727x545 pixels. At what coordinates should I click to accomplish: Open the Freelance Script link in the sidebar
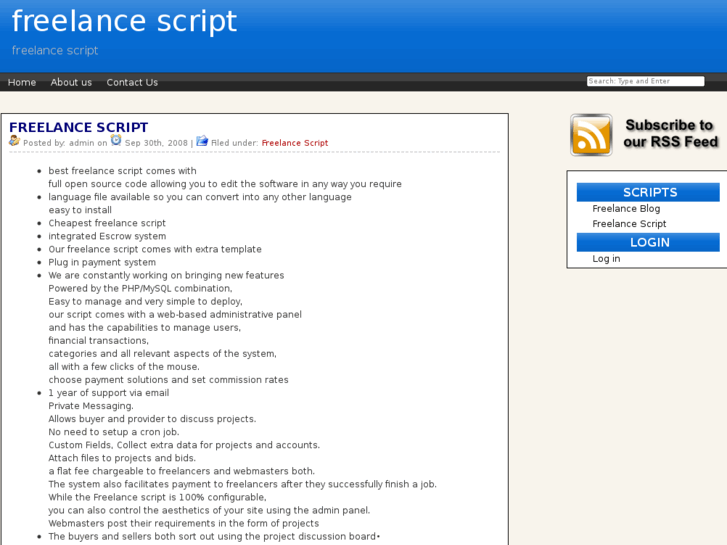(x=629, y=224)
